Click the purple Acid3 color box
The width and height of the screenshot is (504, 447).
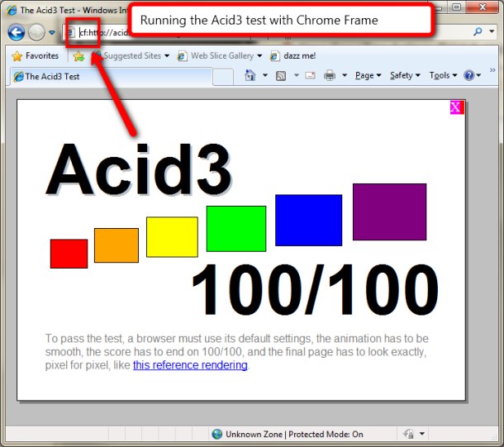click(389, 212)
